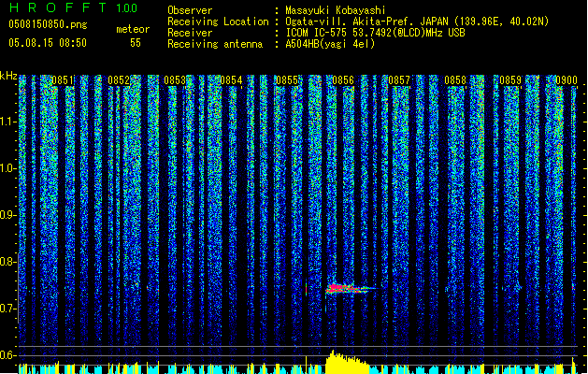Image resolution: width=588 pixels, height=374 pixels.
Task: Click the 0900 time marker
Action: point(566,80)
